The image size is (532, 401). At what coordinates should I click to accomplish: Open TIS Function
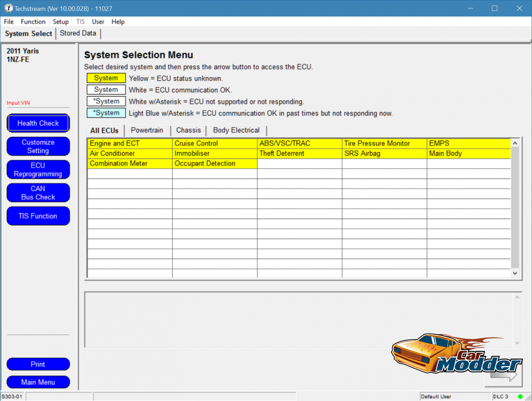[x=38, y=216]
